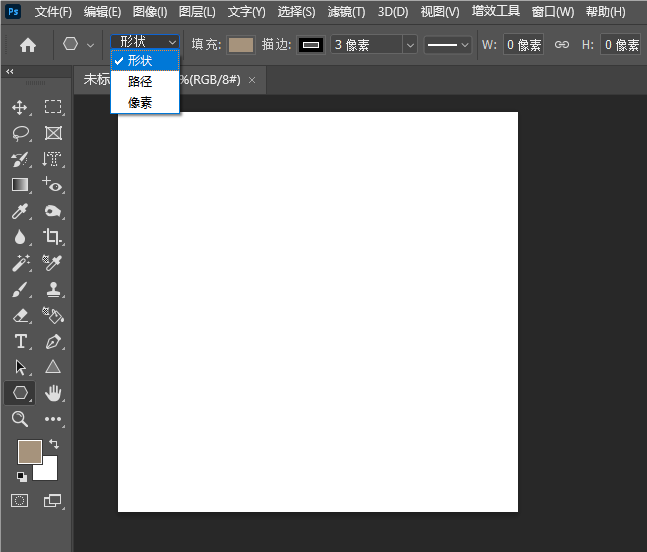Click the stroke color swatch
This screenshot has width=647, height=552.
311,45
